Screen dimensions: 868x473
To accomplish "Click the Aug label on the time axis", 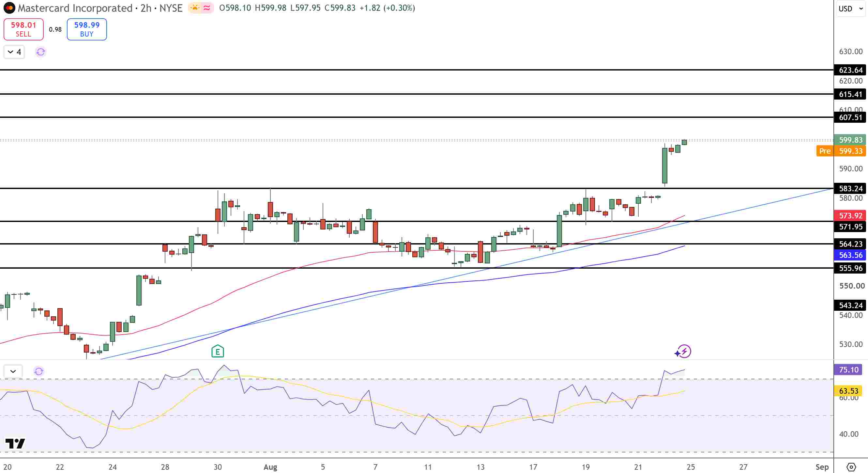I will (x=270, y=467).
